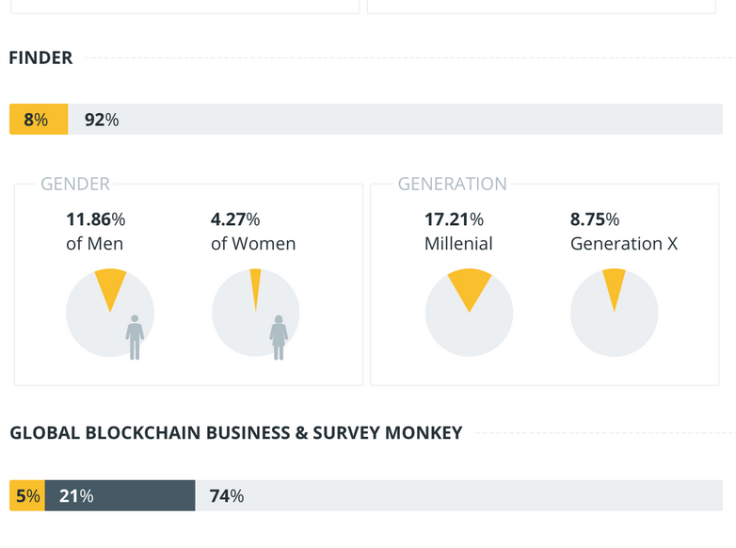This screenshot has height=548, width=736.
Task: Click the FINDER section heading
Action: tap(41, 58)
